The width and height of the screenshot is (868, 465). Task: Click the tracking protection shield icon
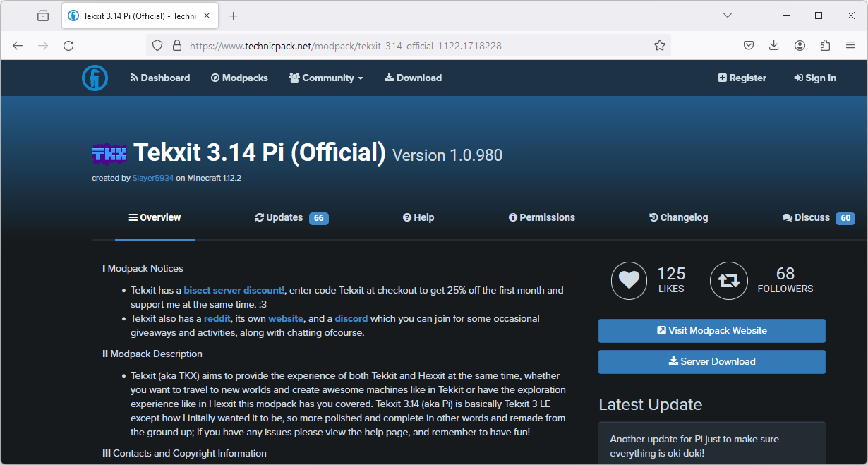click(157, 44)
